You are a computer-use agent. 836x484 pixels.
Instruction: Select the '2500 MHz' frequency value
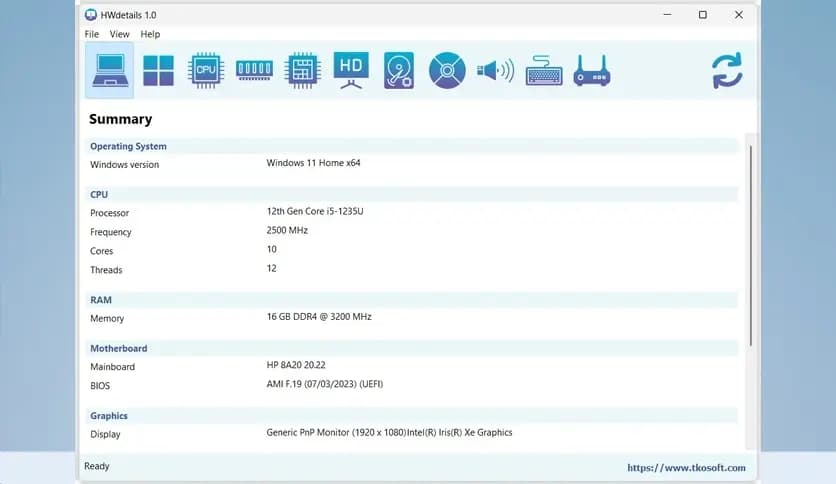point(287,230)
